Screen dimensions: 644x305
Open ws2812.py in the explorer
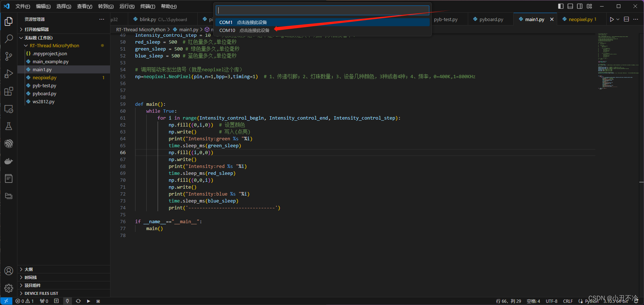[x=64, y=101]
